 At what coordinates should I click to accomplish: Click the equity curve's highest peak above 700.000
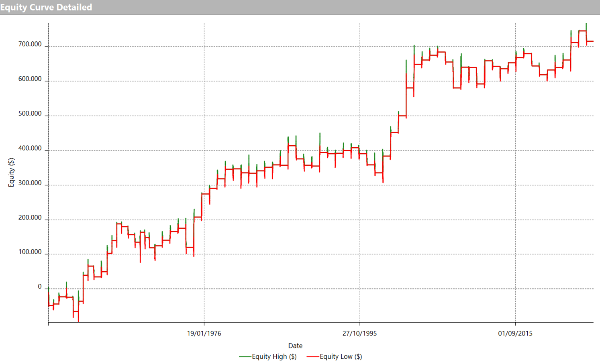[x=586, y=25]
